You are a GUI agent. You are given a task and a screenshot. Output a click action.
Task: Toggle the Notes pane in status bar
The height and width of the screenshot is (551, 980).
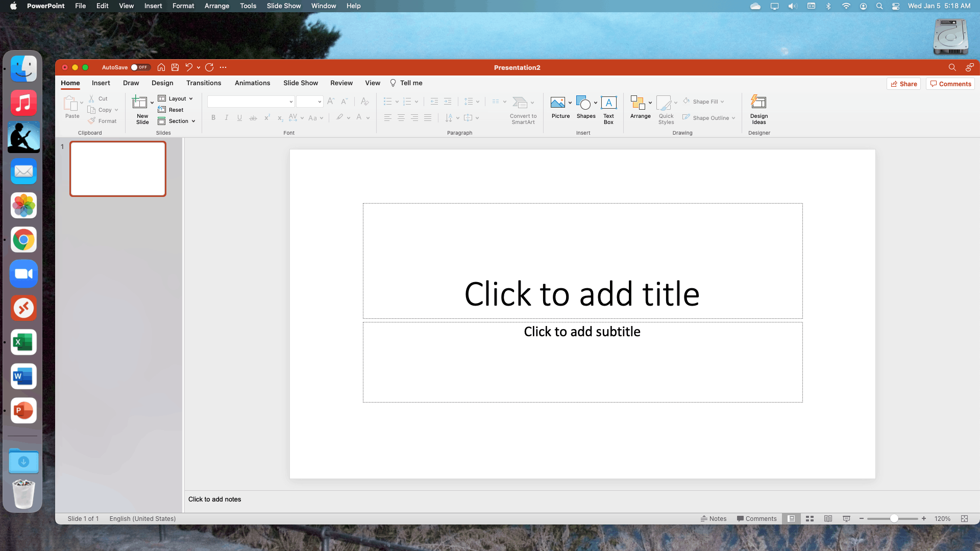click(x=714, y=519)
